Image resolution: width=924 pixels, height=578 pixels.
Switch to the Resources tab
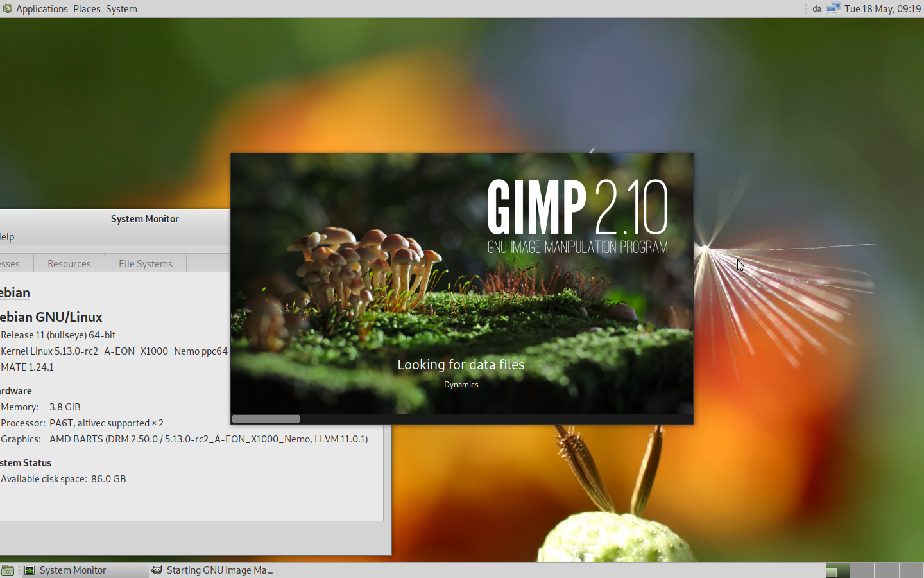point(69,263)
